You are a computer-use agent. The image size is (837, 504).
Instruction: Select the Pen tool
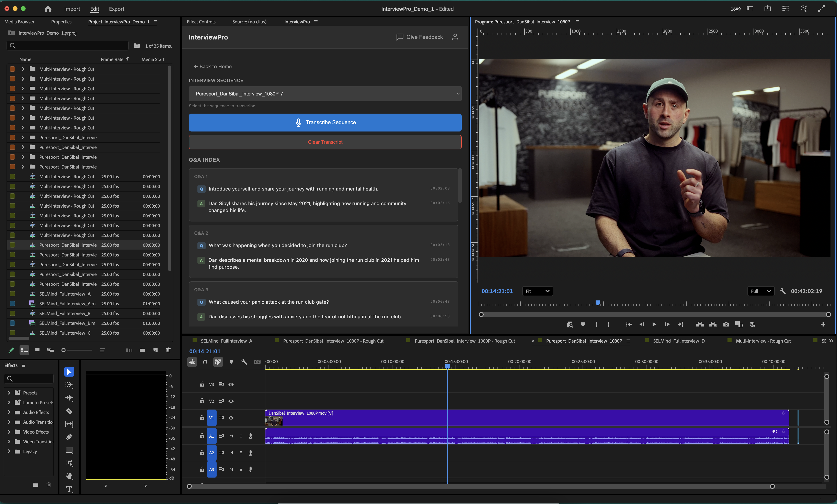click(69, 437)
